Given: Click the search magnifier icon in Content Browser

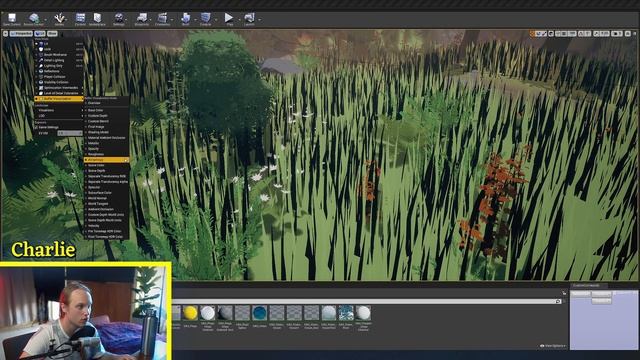Looking at the screenshot, I should 558,301.
